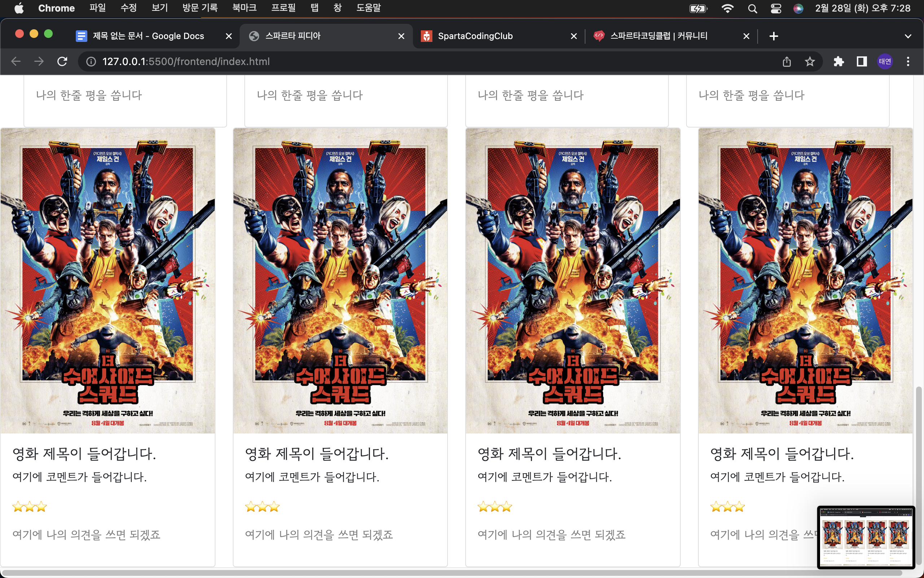
Task: Open Chrome's three-dot menu
Action: pyautogui.click(x=908, y=61)
